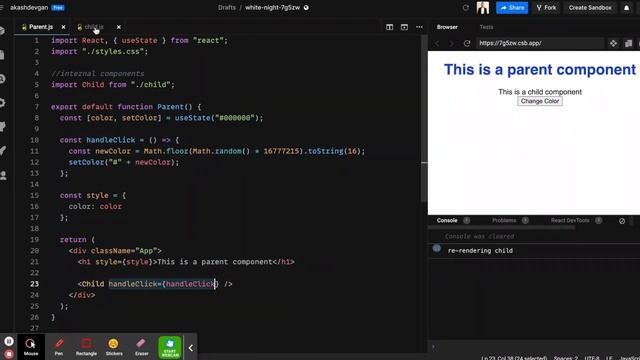Open the user avatar menu
Viewport: 640px width, 360px height.
pos(483,7)
